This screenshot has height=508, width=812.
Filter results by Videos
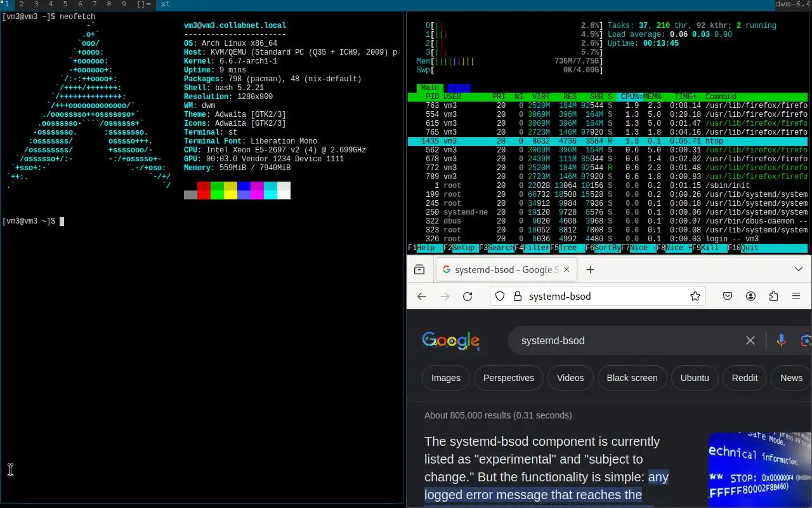[x=570, y=378]
